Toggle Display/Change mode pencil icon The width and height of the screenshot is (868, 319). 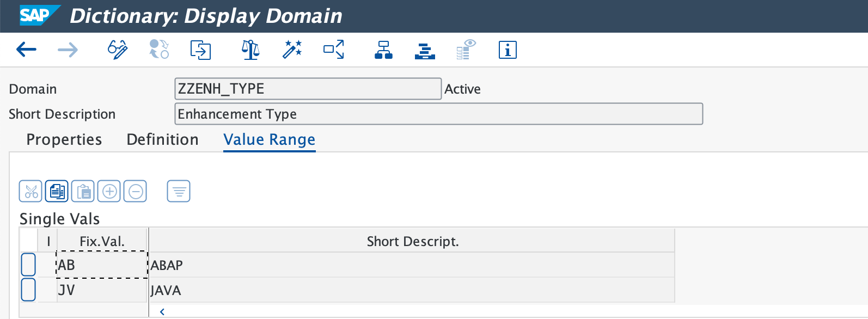click(x=117, y=50)
